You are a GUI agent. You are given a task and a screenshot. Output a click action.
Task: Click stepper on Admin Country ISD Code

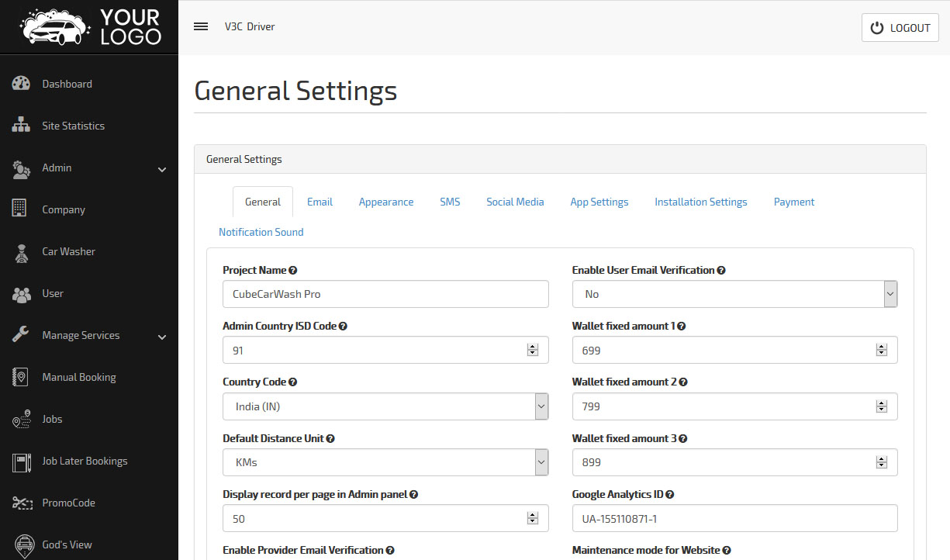[x=532, y=350]
